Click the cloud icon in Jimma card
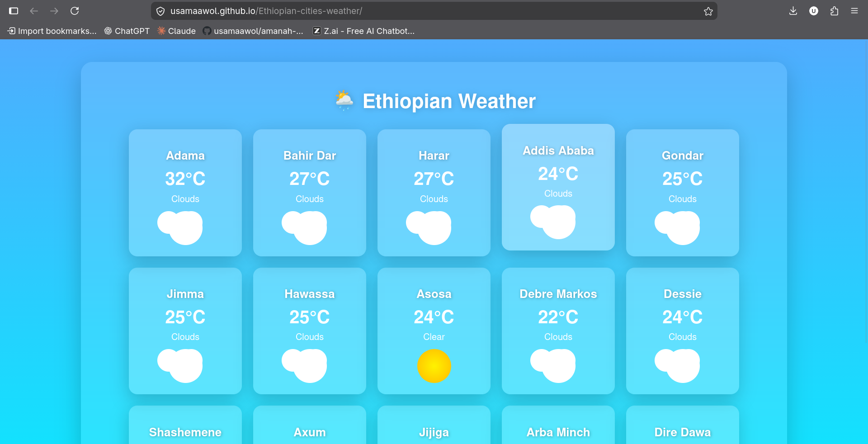This screenshot has width=868, height=444. coord(180,366)
